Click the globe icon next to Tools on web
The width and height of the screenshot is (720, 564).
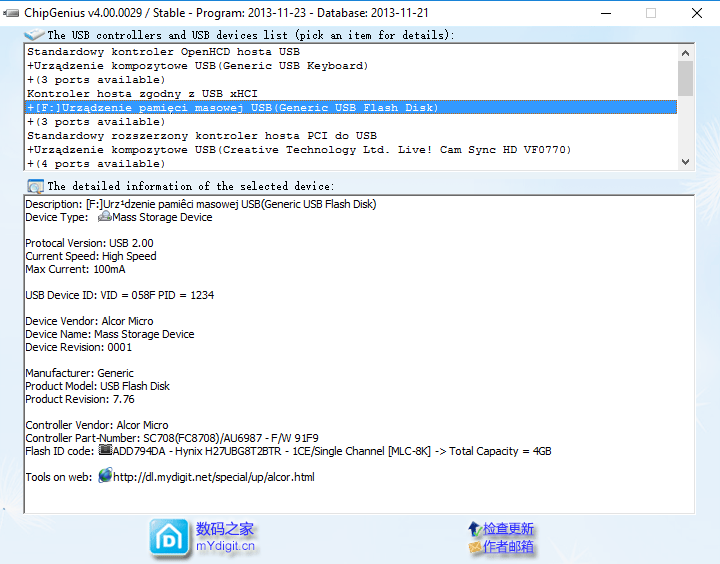105,475
